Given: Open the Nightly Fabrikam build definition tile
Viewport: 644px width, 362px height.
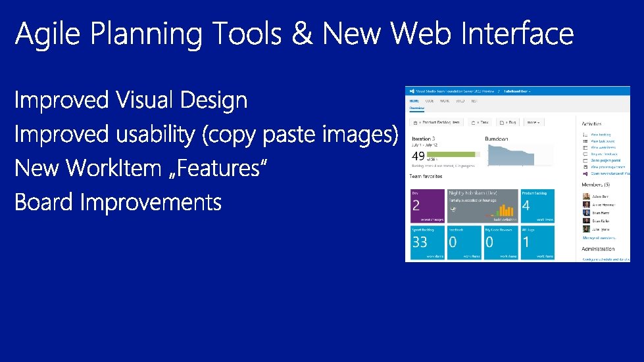Looking at the screenshot, I should point(483,206).
